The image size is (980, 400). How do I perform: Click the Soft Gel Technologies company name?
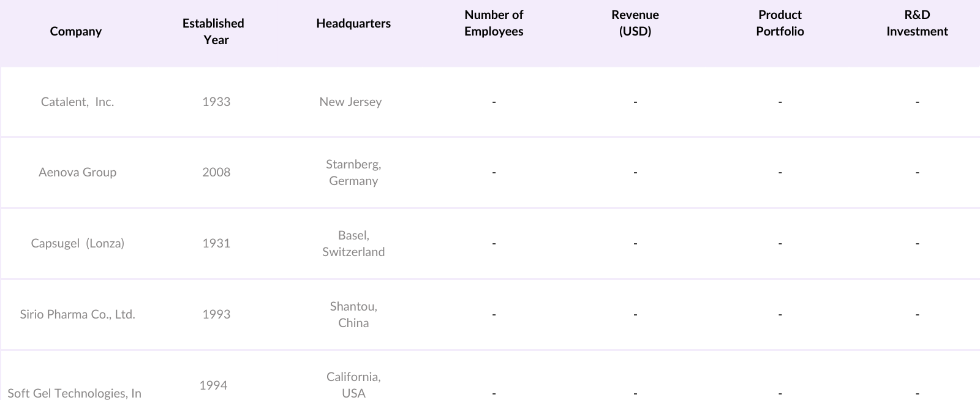74,393
